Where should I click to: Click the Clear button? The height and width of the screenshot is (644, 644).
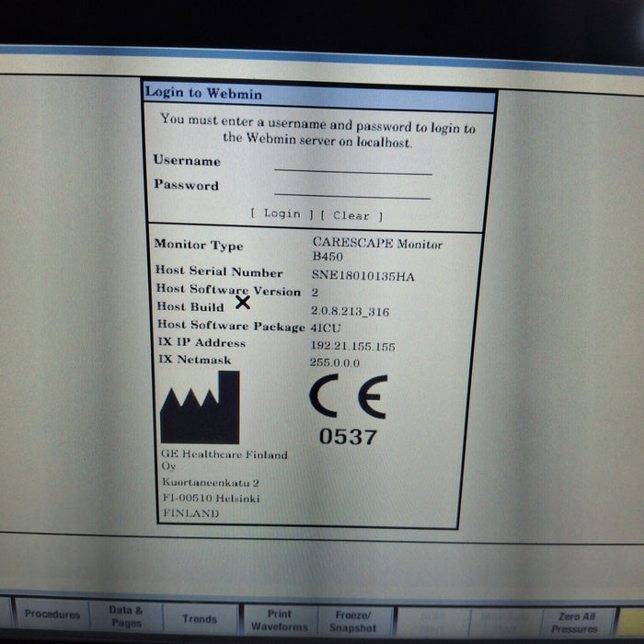coord(352,215)
